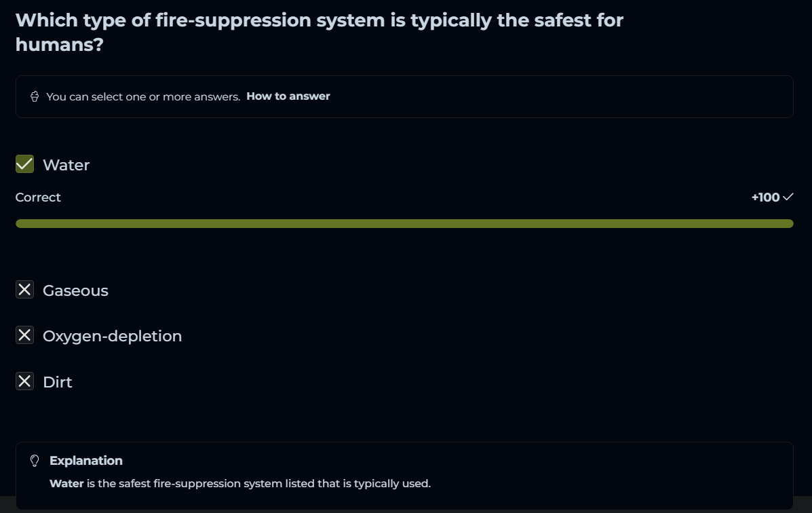Click the Correct result label
Image resolution: width=812 pixels, height=513 pixels.
pos(38,197)
